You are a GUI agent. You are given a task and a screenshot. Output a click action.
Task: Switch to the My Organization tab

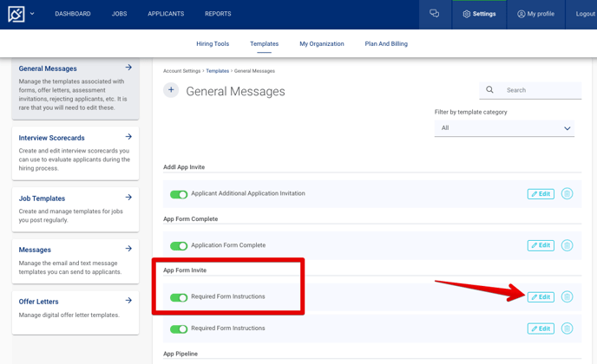(x=322, y=43)
